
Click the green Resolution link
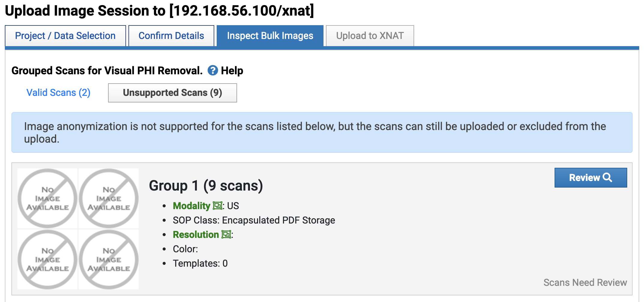[196, 235]
